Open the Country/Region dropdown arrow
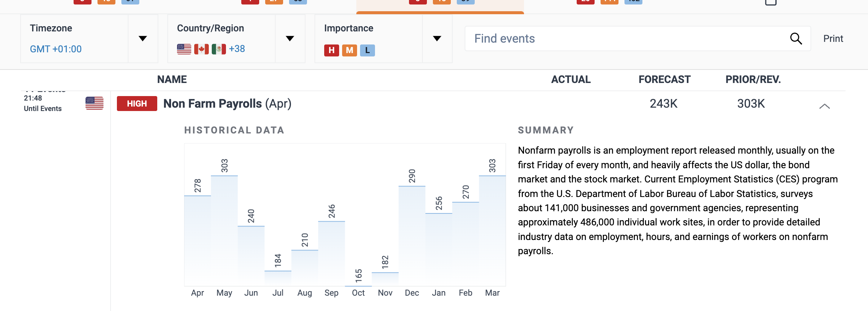This screenshot has height=311, width=868. tap(290, 39)
